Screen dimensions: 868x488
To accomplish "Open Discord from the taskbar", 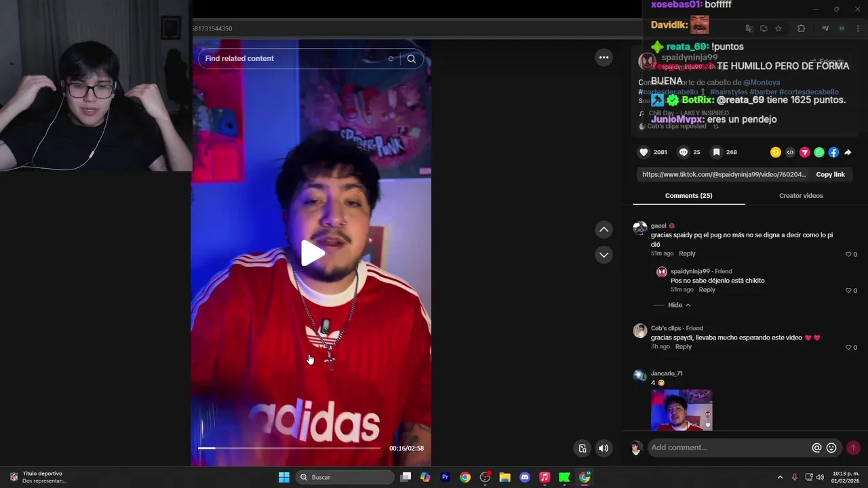I will click(x=524, y=477).
